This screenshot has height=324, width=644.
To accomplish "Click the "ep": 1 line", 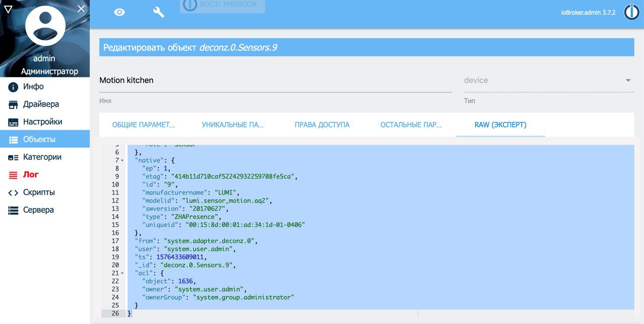I will [x=156, y=169].
